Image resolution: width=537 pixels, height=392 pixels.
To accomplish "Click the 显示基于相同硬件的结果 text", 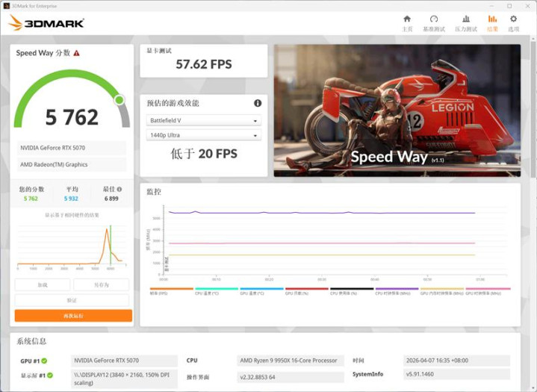I will (x=72, y=215).
